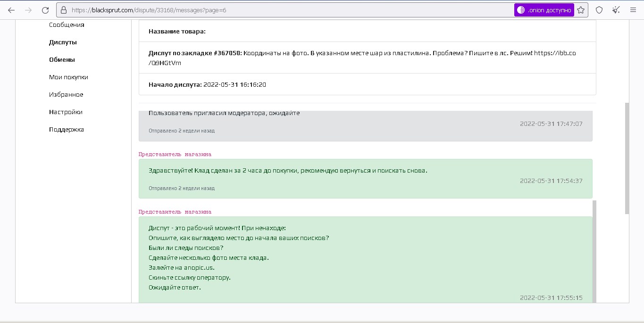Click the .onion available button
This screenshot has width=644, height=323.
click(x=544, y=10)
